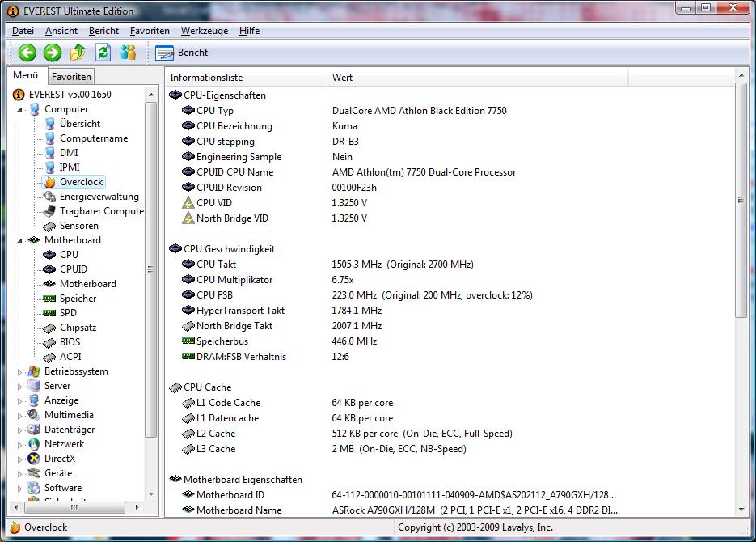Refresh the page with the refresh icon
Image resolution: width=756 pixels, height=542 pixels.
[103, 53]
